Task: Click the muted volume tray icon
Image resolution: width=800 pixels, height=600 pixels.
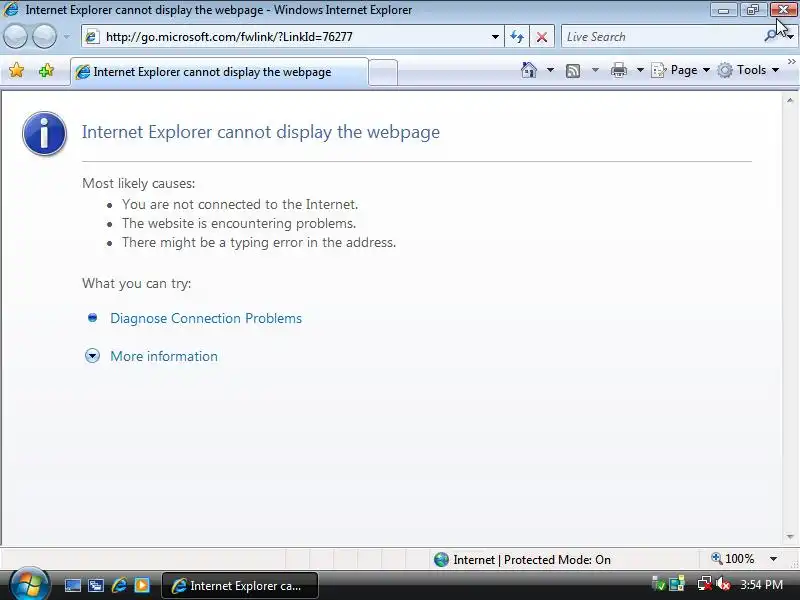Action: [x=723, y=584]
